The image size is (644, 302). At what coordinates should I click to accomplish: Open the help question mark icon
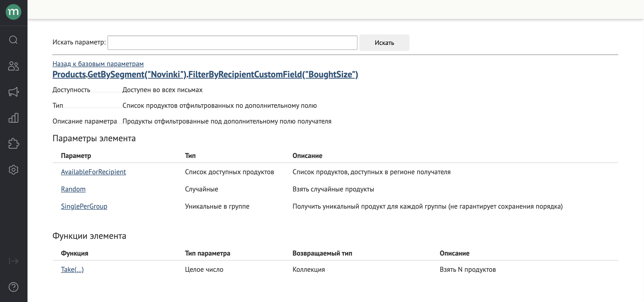(13, 287)
